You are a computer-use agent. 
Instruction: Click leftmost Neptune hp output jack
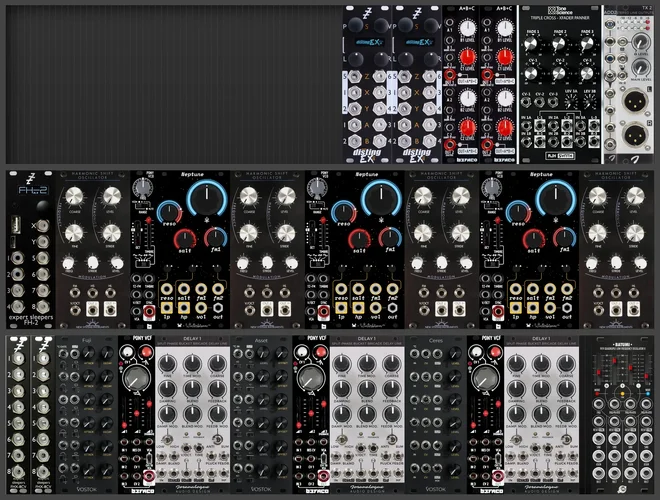[x=184, y=307]
